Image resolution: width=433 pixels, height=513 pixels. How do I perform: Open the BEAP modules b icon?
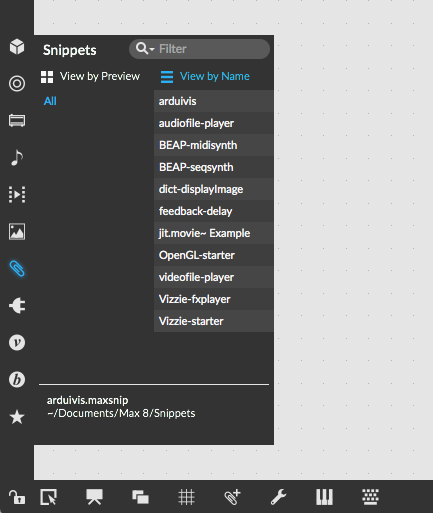coord(17,380)
